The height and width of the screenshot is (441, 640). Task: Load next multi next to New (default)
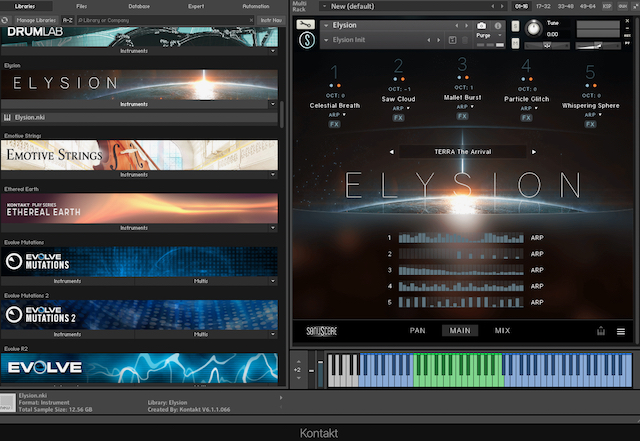point(502,6)
